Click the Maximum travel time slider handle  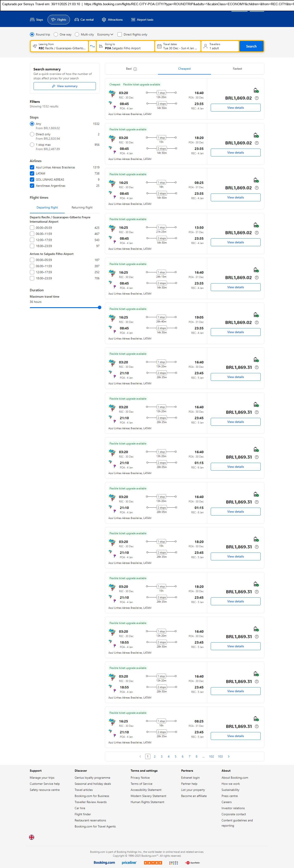(x=99, y=307)
